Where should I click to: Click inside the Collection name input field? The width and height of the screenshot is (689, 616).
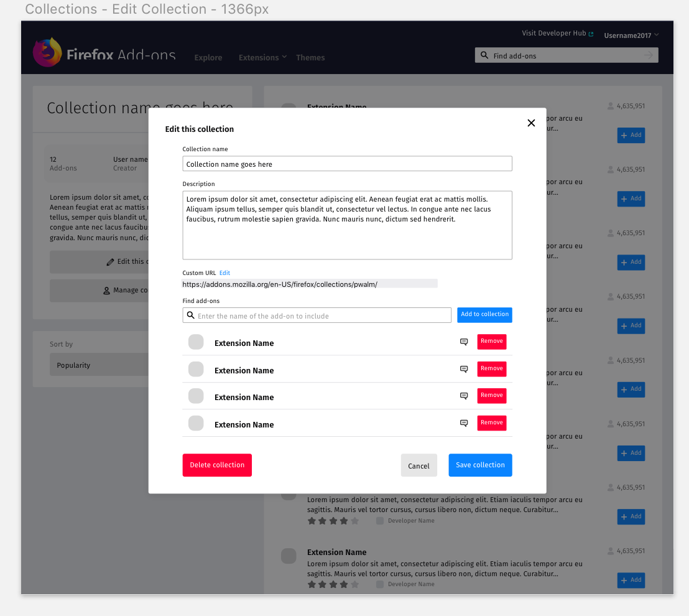[x=347, y=164]
